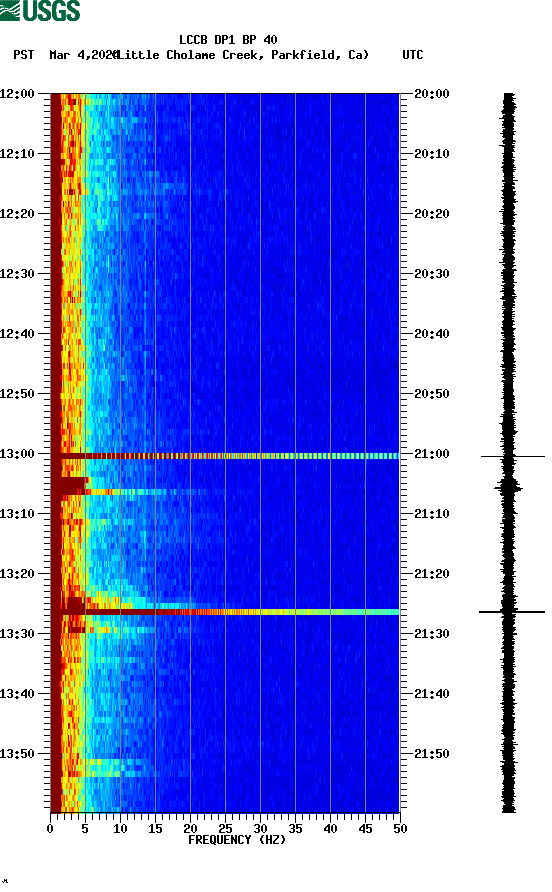Click the 21:30 UTC time label
The height and width of the screenshot is (892, 552).
(432, 634)
